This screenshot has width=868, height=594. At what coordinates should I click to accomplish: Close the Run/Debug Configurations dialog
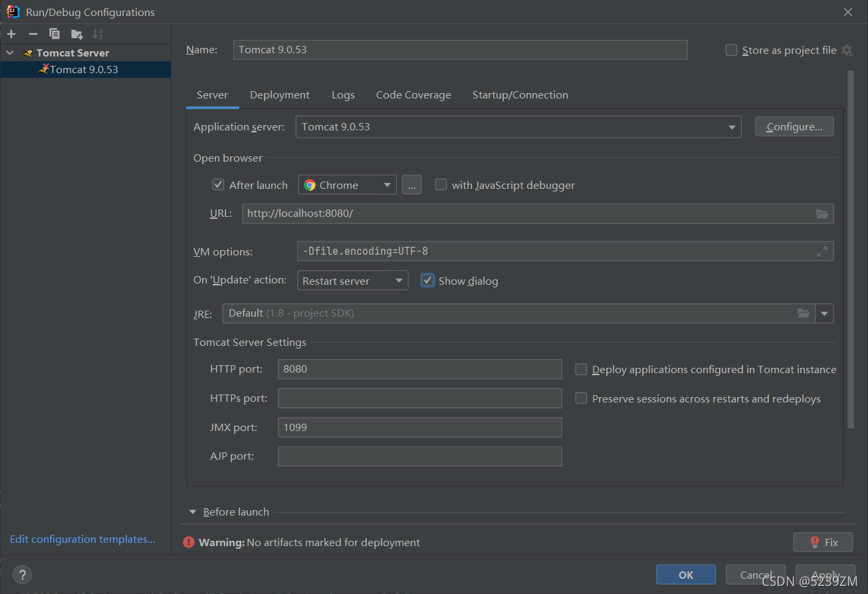[848, 12]
